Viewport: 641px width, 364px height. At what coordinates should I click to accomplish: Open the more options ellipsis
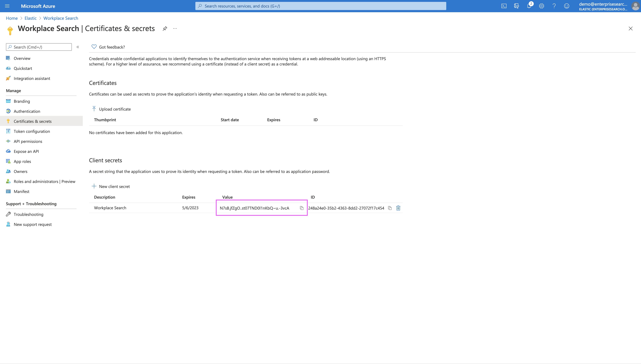pos(175,29)
